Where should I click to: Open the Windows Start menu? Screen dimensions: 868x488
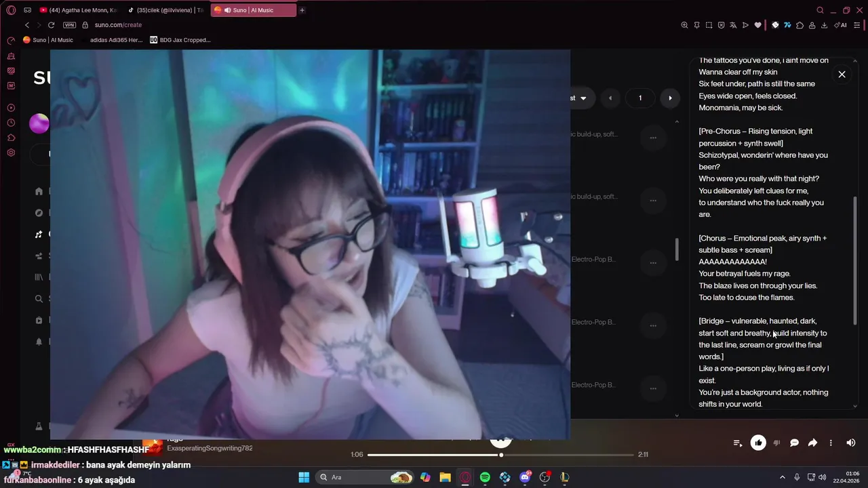point(304,477)
